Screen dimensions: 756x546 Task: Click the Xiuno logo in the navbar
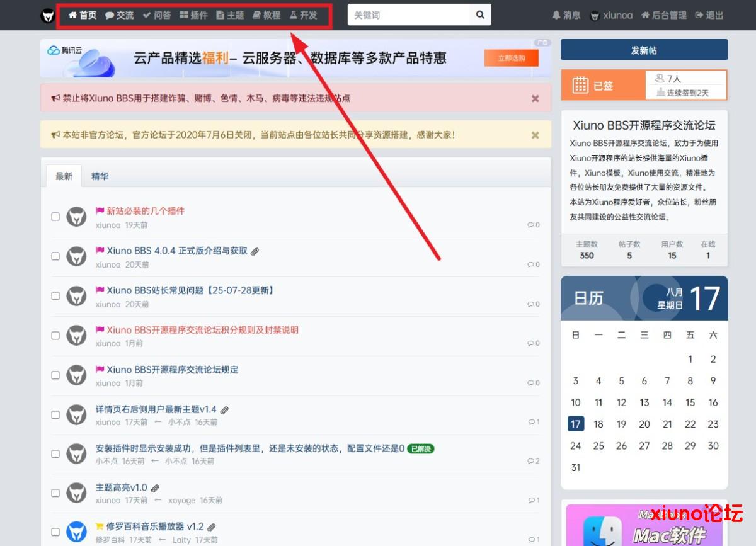click(48, 15)
